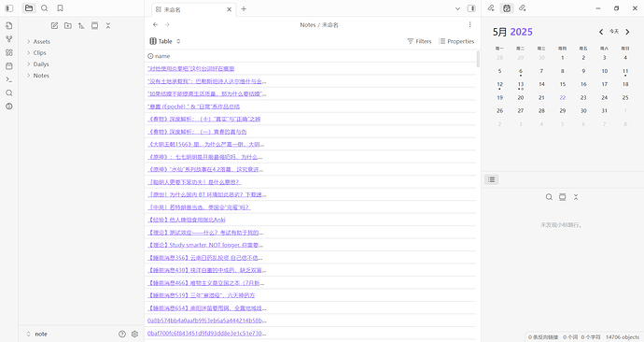Select May 13 in the calendar
This screenshot has height=342, width=644.
click(x=521, y=85)
